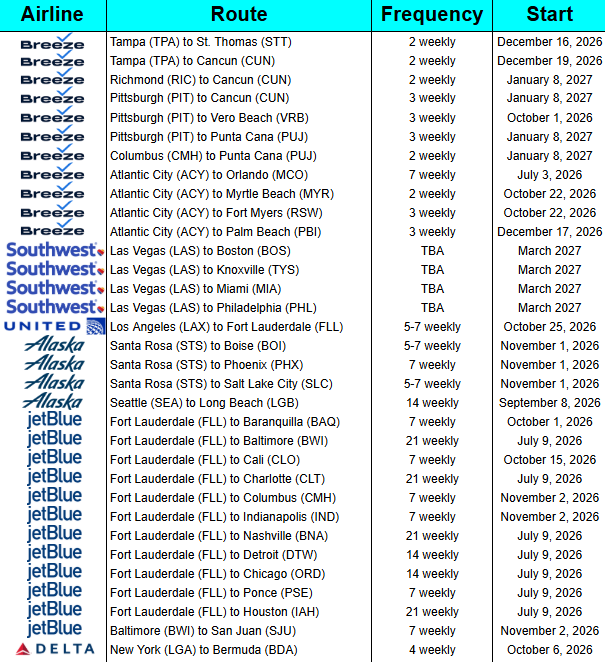The height and width of the screenshot is (662, 605).
Task: Click the December 19, 2026 start date
Action: [x=549, y=61]
